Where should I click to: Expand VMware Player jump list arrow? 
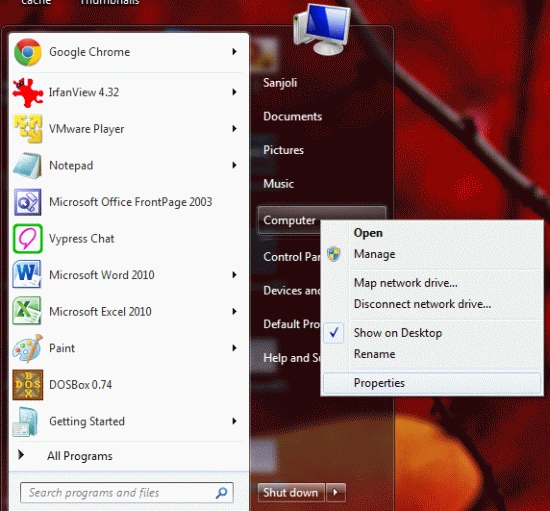[x=234, y=129]
